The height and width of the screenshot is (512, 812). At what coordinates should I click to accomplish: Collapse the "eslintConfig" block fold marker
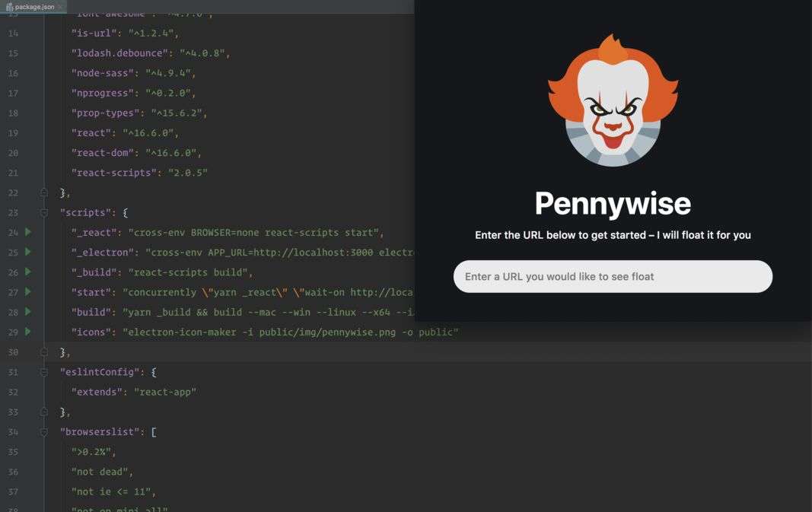click(x=44, y=372)
